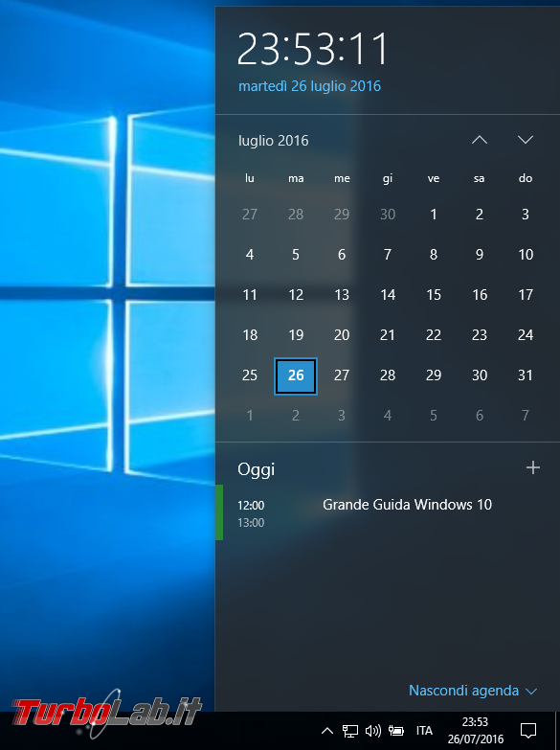560x750 pixels.
Task: Select date 23 in calendar
Action: point(480,335)
